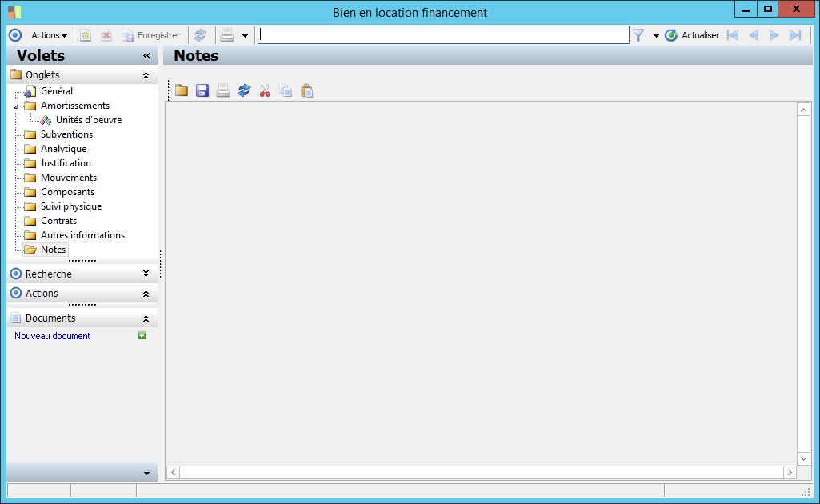
Task: Click inside the Notes text area
Action: coord(481,283)
